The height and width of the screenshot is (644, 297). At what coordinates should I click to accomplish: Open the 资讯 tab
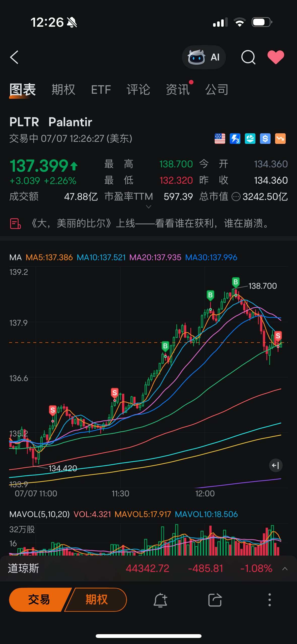(x=178, y=90)
